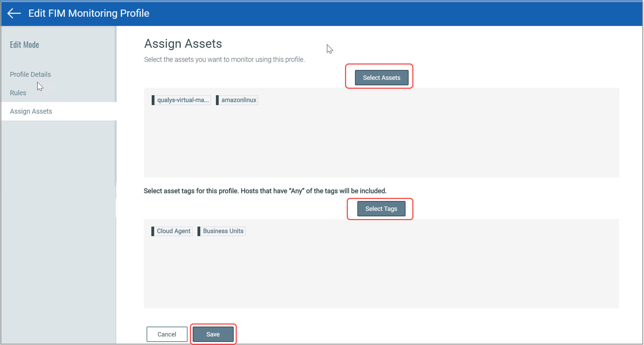The width and height of the screenshot is (644, 345).
Task: Click the 'Select asset tags for this profile' text
Action: [265, 191]
